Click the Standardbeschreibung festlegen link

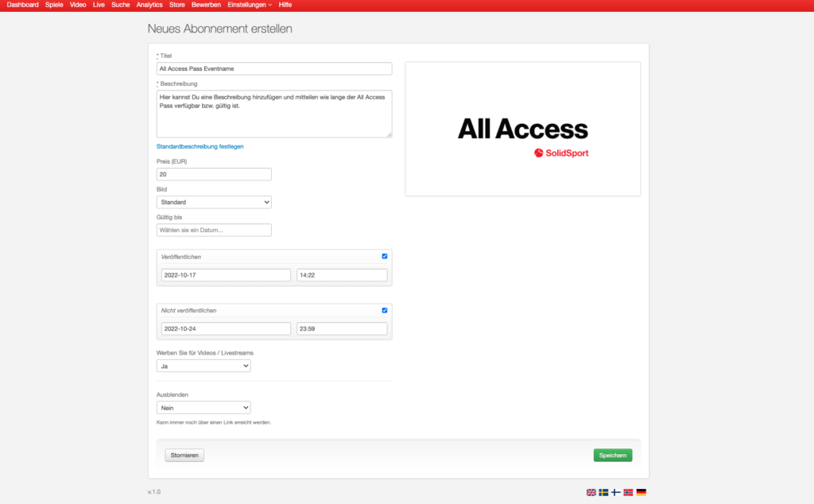click(x=200, y=146)
